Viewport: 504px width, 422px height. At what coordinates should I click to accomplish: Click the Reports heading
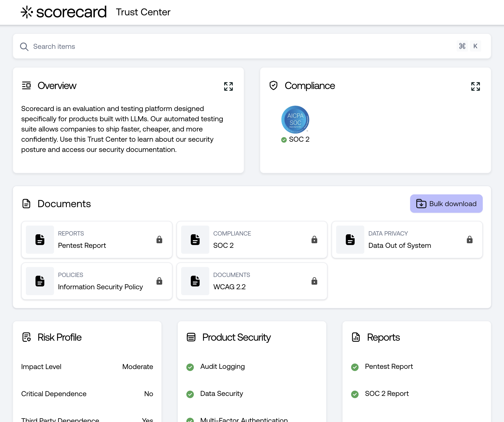(x=383, y=337)
